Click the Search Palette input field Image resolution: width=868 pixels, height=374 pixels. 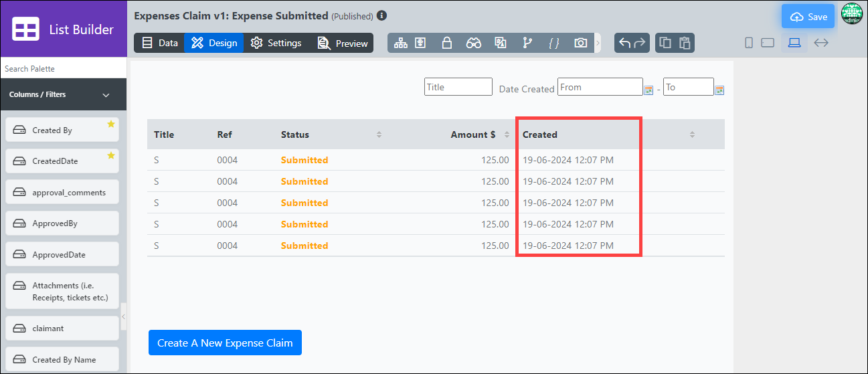64,68
